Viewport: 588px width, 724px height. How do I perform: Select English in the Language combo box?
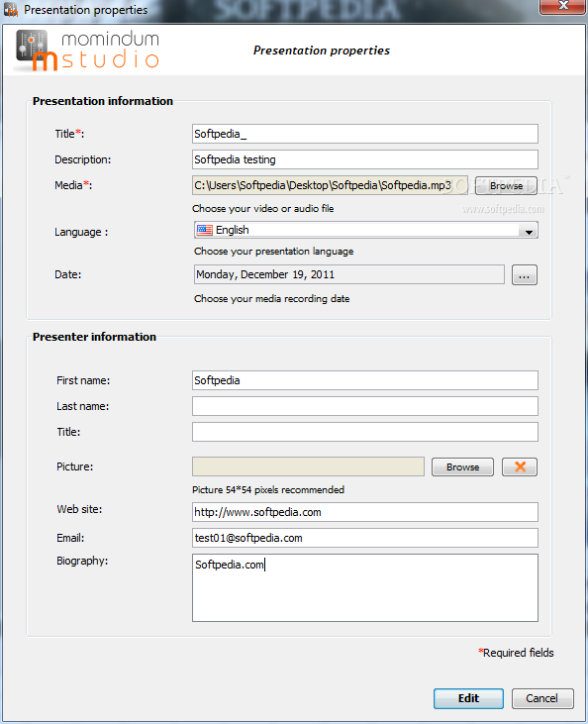(365, 230)
